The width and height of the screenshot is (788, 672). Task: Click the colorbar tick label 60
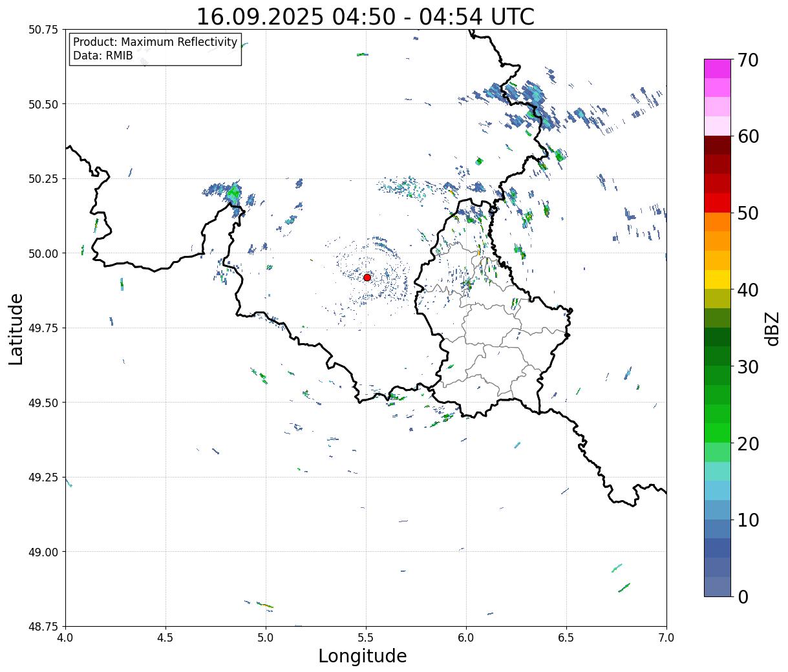748,136
